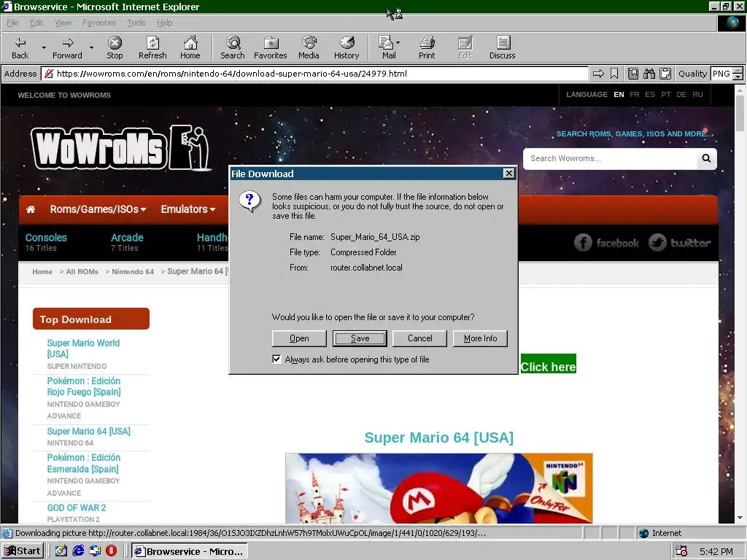The image size is (747, 560).
Task: Open the GOD OF WAR 2 link
Action: [76, 507]
